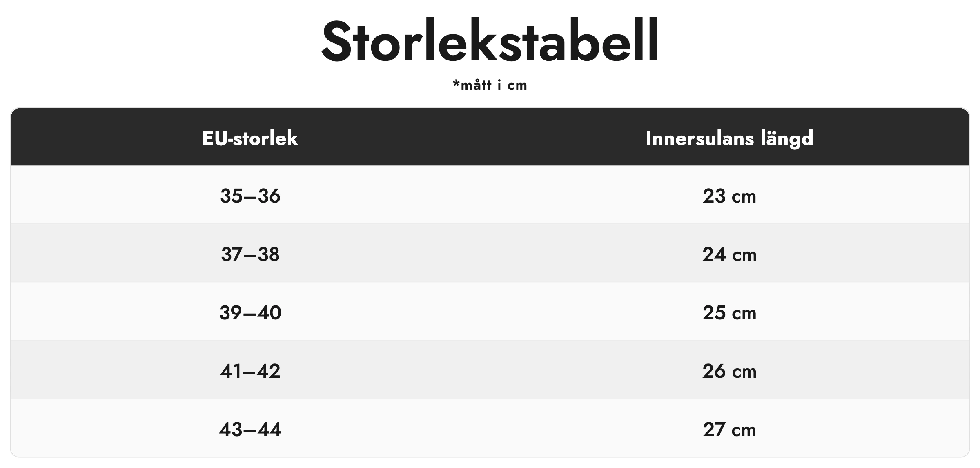Select the EU-storlek column header
The width and height of the screenshot is (980, 468).
pos(250,138)
